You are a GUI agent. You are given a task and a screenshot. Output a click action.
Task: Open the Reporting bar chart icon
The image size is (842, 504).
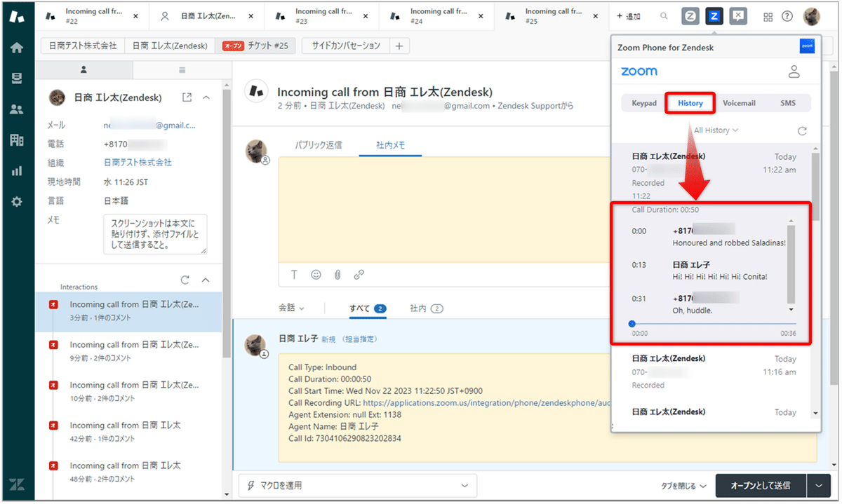(17, 170)
